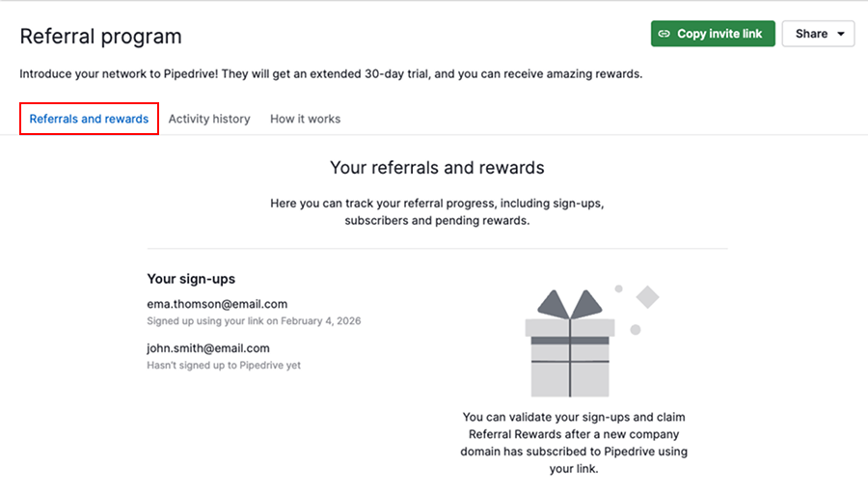Expand the Share dropdown arrow
This screenshot has width=868, height=494.
point(841,34)
